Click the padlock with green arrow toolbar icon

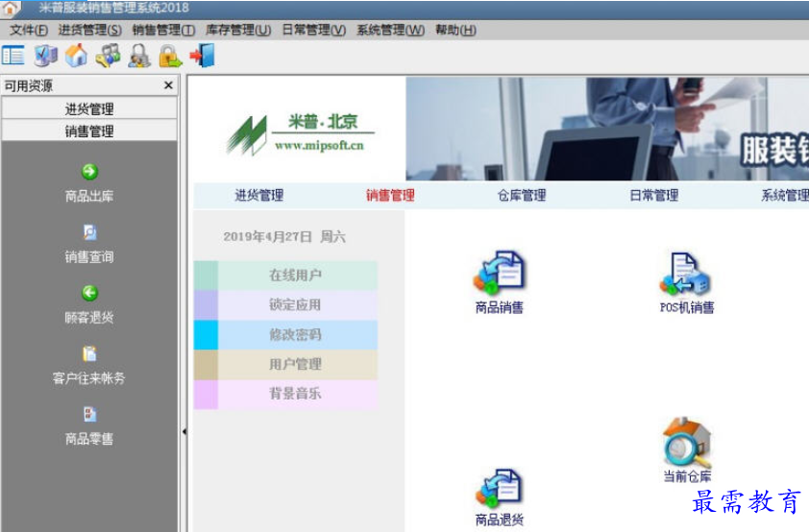pyautogui.click(x=170, y=56)
